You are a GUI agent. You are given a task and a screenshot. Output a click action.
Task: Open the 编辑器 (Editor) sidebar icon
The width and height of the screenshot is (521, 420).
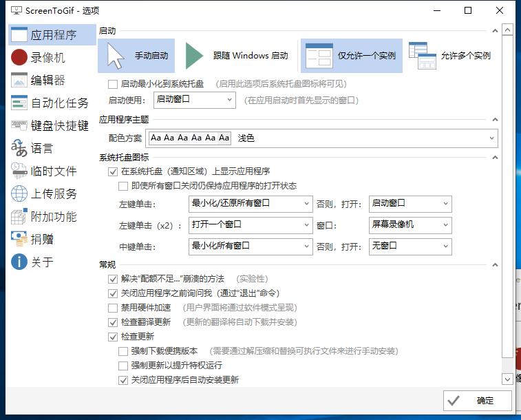pyautogui.click(x=19, y=81)
